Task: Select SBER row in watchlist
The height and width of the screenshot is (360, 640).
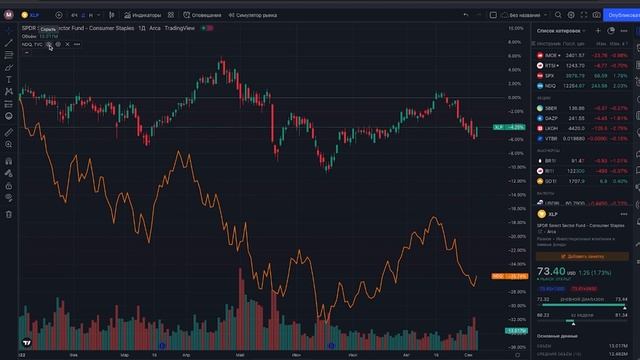Action: (x=582, y=108)
